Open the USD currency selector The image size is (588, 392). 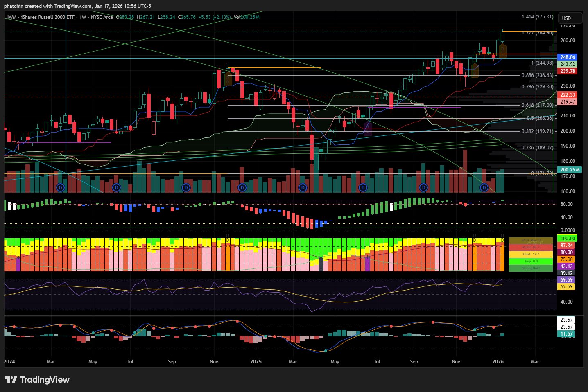pyautogui.click(x=570, y=18)
